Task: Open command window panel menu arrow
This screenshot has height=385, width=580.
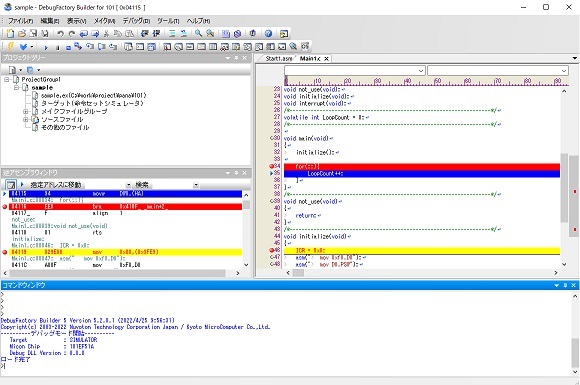Action: pyautogui.click(x=556, y=285)
